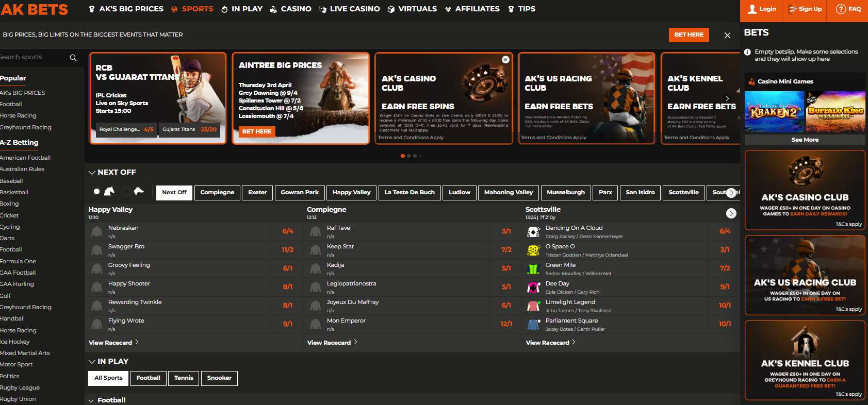
Task: Open Scottsville View Racecard link
Action: [550, 343]
